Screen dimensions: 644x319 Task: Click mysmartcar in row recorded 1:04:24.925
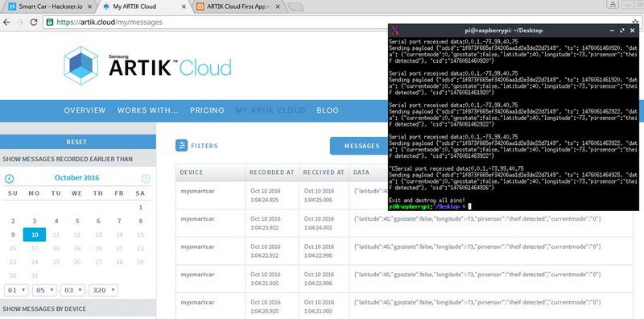click(197, 191)
